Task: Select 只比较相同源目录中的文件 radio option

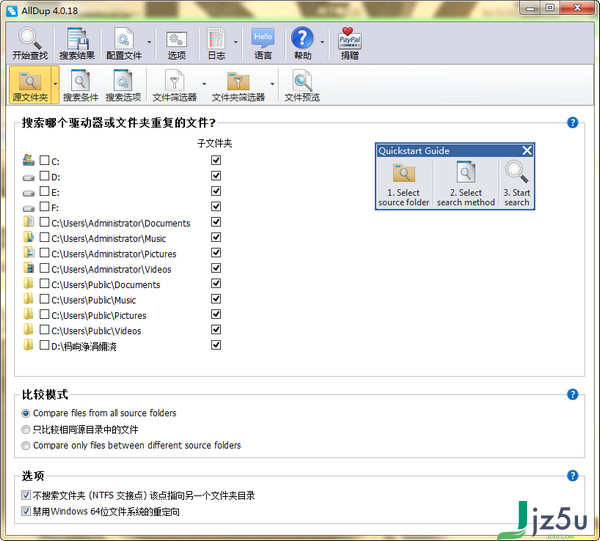Action: pyautogui.click(x=26, y=429)
